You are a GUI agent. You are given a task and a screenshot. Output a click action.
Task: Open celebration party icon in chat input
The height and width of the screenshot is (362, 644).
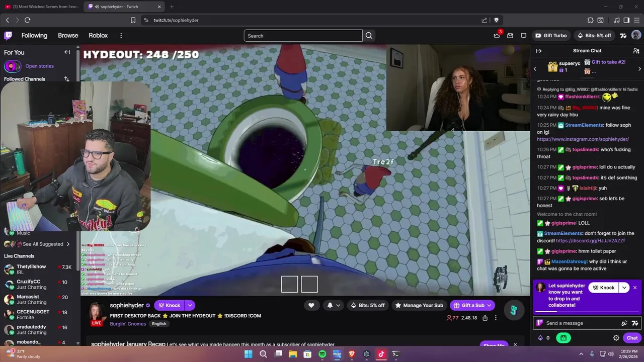coord(624,323)
